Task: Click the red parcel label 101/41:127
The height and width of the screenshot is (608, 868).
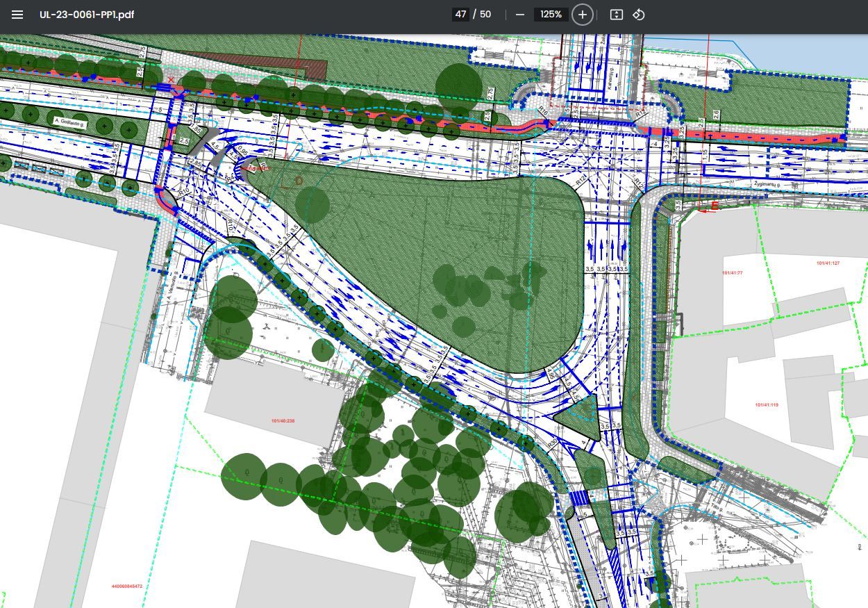Action: [828, 263]
